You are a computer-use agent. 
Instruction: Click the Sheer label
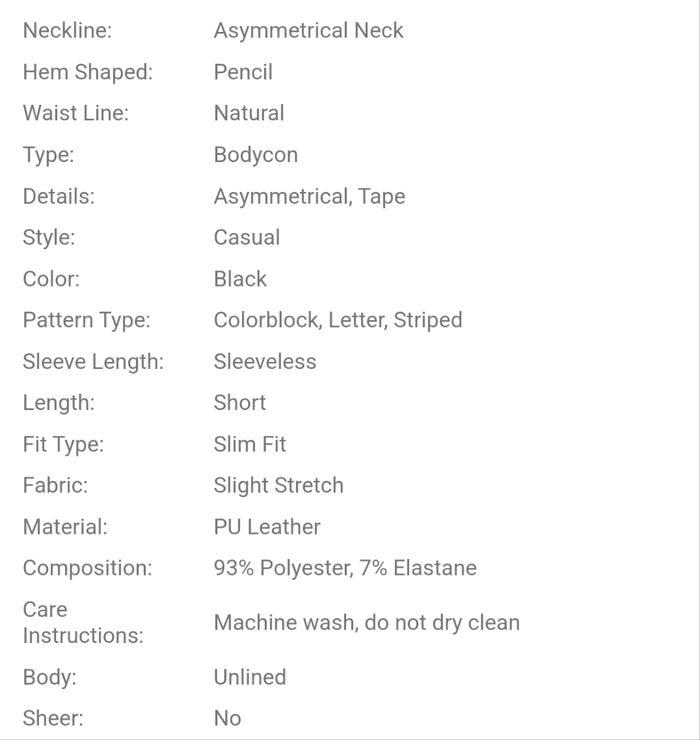53,719
